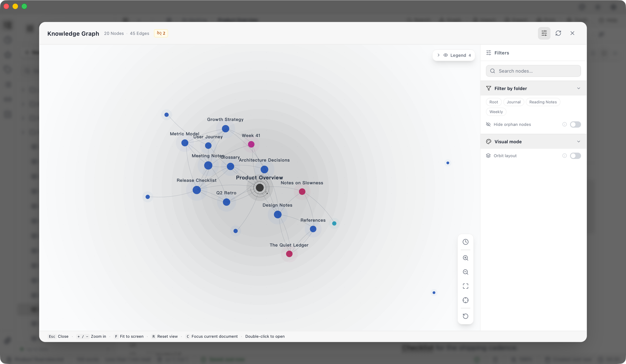The height and width of the screenshot is (364, 626).
Task: Refresh the knowledge graph
Action: click(558, 33)
